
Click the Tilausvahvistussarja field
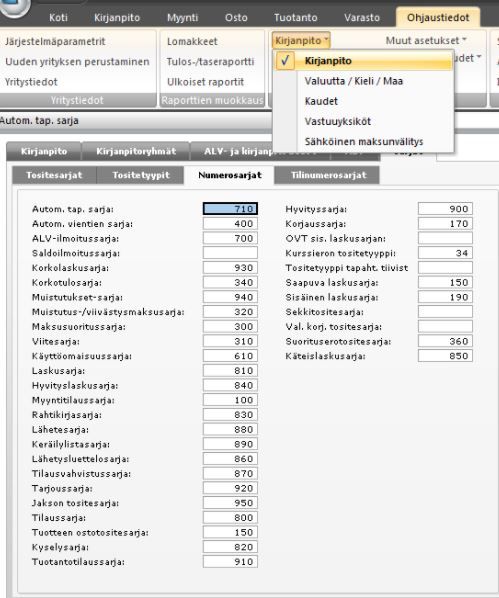point(230,473)
